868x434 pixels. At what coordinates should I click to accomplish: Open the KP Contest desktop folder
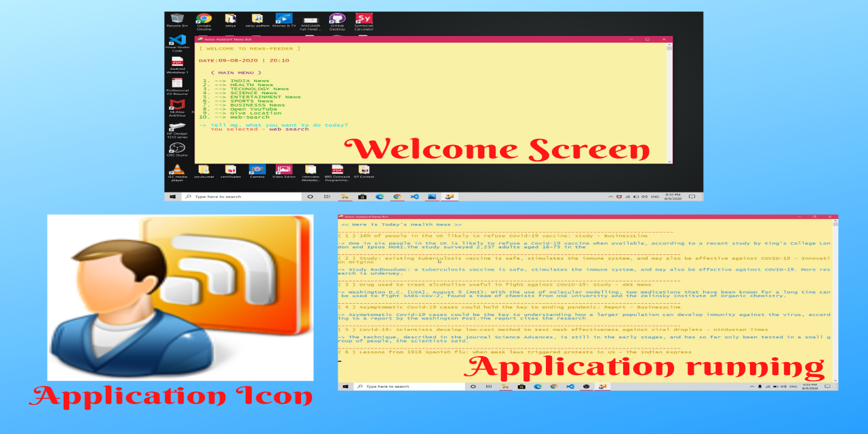364,172
